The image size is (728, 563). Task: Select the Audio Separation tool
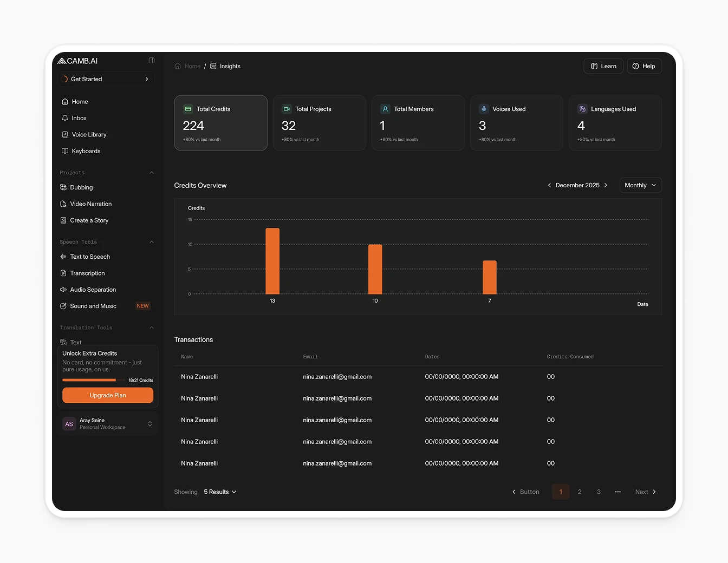(x=93, y=290)
